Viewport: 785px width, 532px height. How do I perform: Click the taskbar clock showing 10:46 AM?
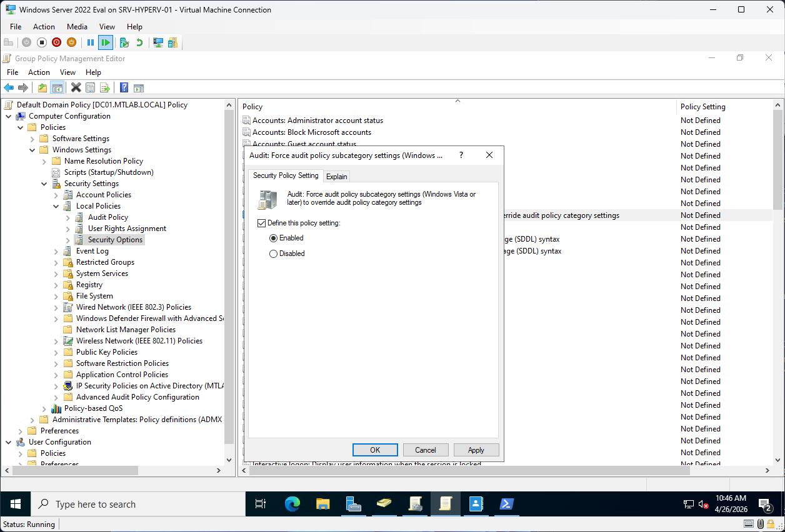click(x=731, y=504)
